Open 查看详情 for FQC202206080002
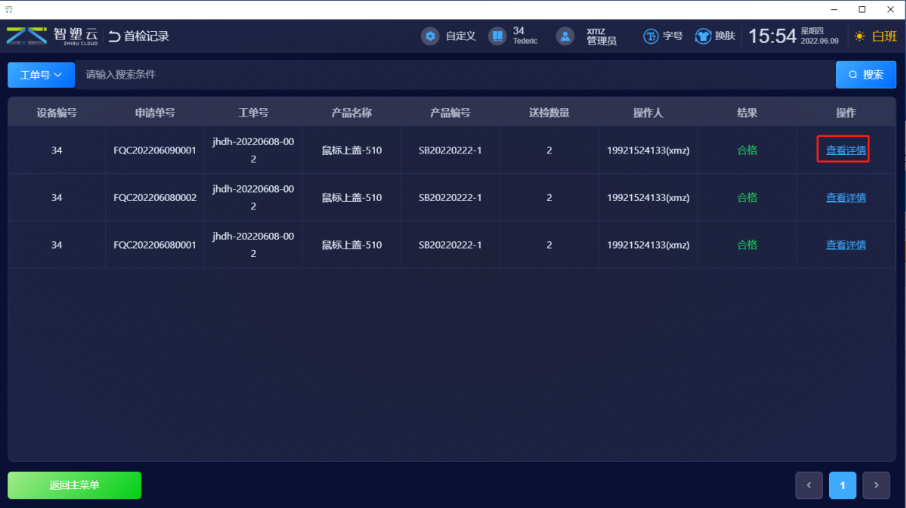The image size is (906, 508). (x=845, y=198)
